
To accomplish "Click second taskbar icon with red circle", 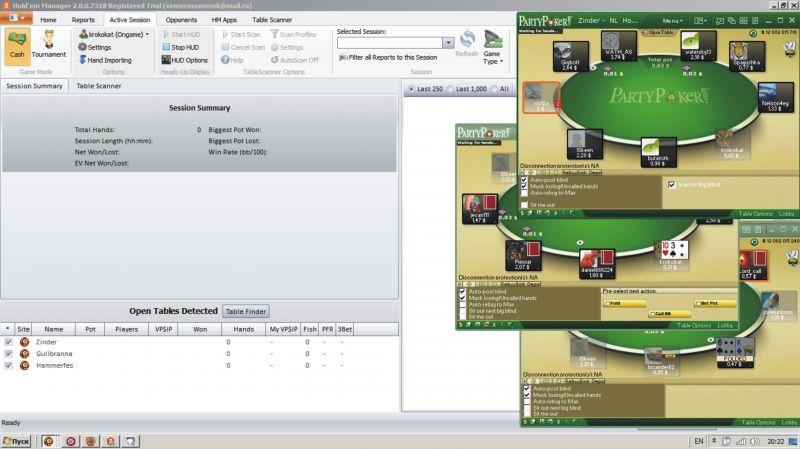I will 70,441.
